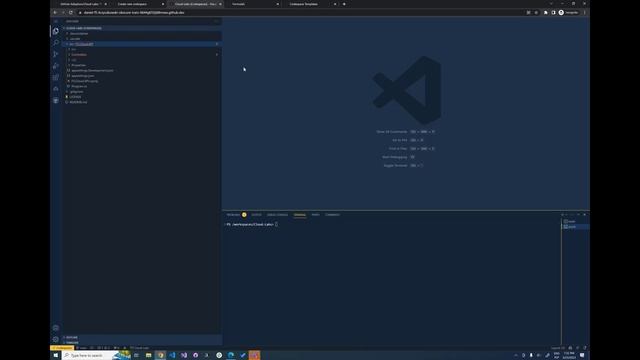Click the Incognito profile button
The height and width of the screenshot is (360, 640).
click(x=569, y=13)
